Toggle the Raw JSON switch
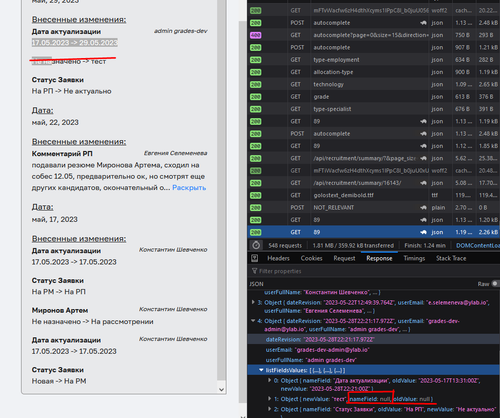The image size is (500, 418). (x=495, y=284)
